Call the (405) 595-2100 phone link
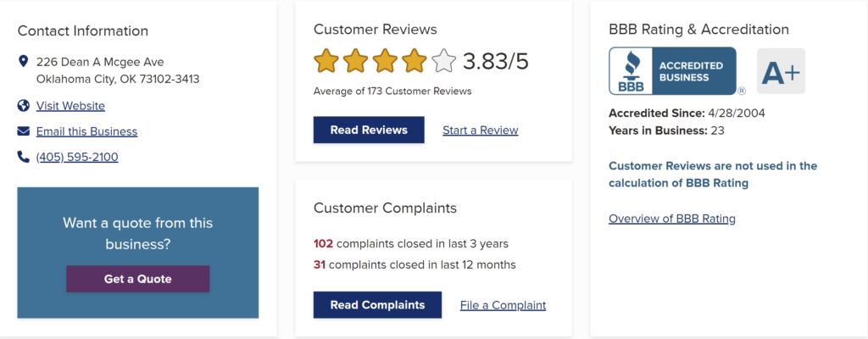 coord(77,158)
